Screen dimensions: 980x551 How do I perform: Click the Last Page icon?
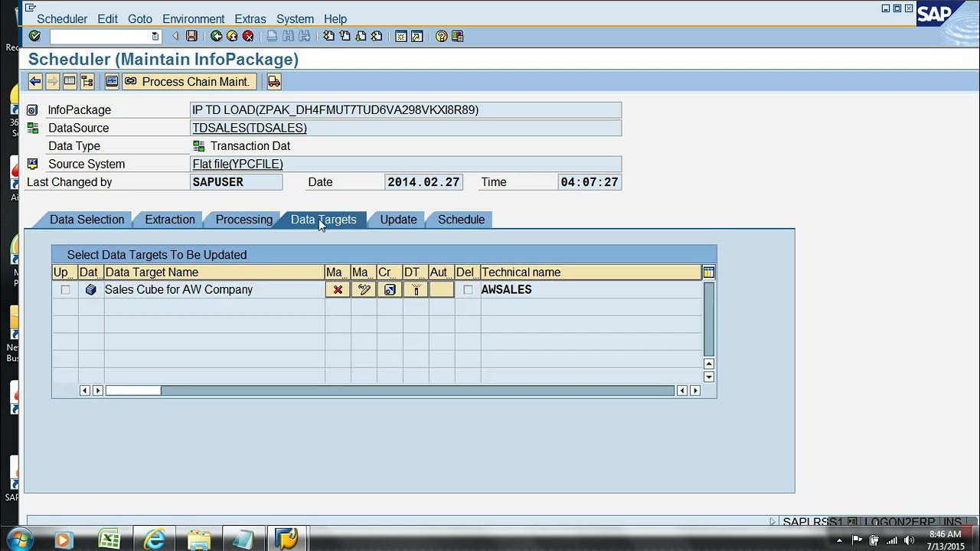[x=377, y=36]
